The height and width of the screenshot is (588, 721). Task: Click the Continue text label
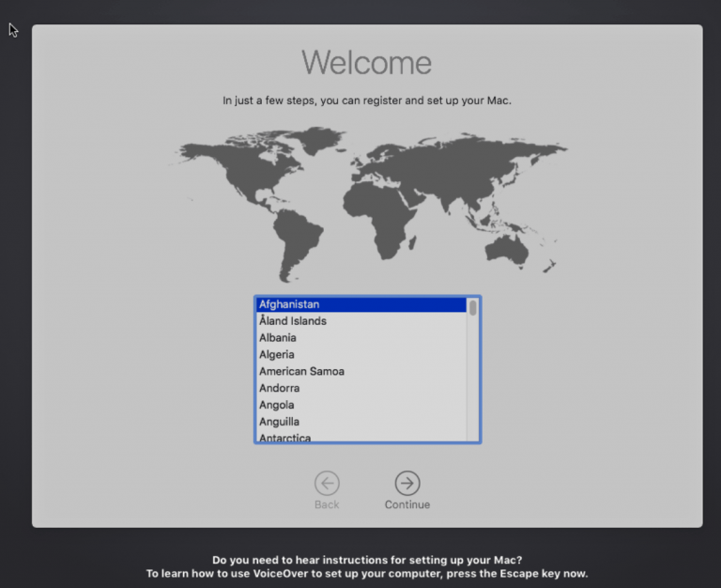407,505
